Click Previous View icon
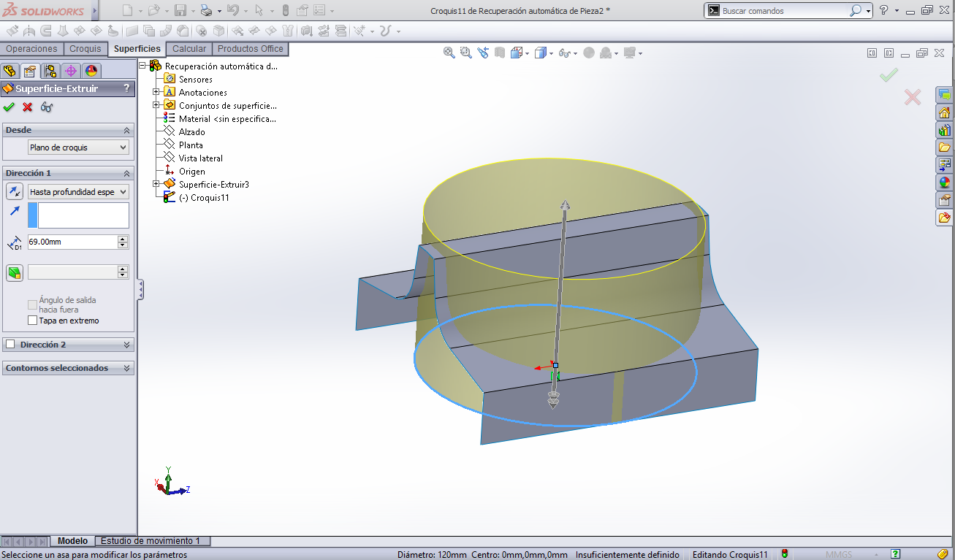The height and width of the screenshot is (560, 955). point(483,53)
